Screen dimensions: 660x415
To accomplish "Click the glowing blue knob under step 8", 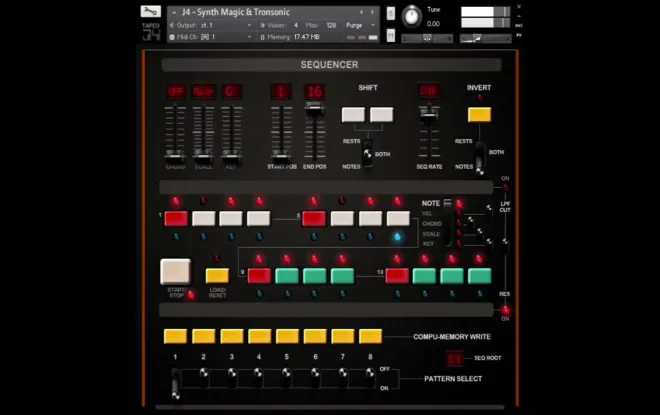I will point(397,237).
